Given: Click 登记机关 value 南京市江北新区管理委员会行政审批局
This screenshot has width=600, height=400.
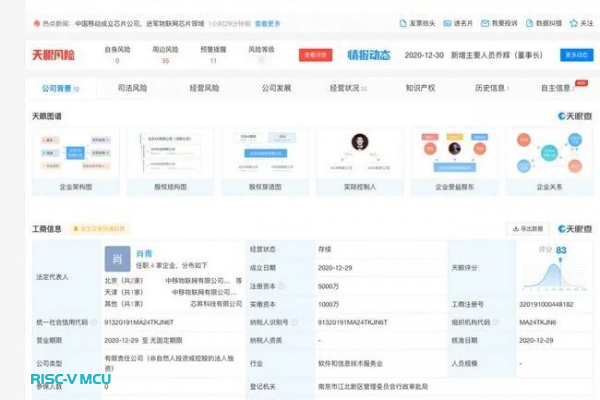Looking at the screenshot, I should pyautogui.click(x=373, y=387).
